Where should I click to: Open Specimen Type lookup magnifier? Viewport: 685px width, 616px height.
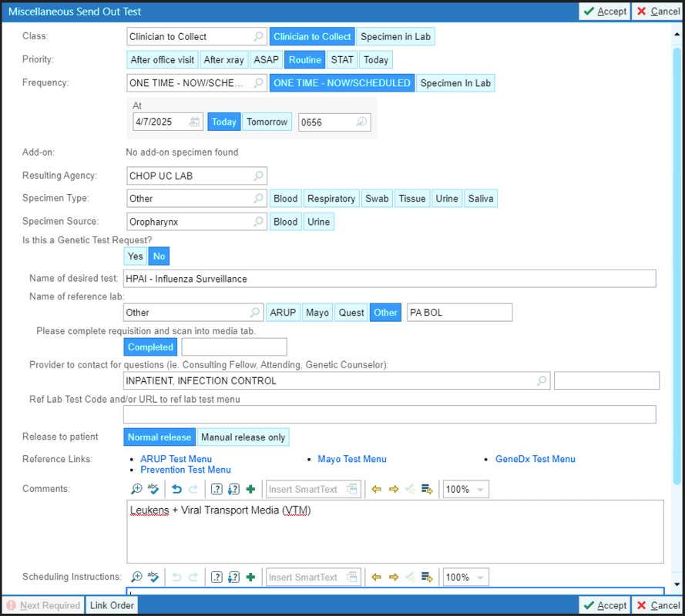point(258,198)
